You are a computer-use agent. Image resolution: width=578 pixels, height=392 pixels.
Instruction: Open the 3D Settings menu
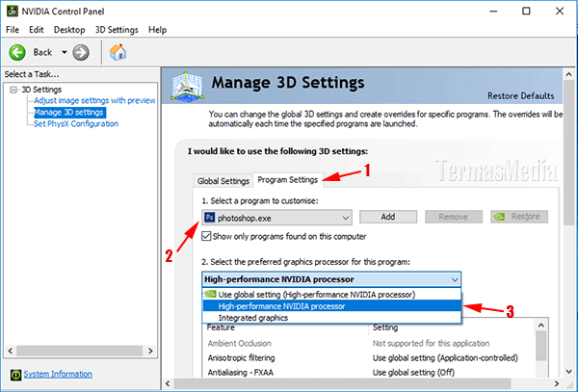[117, 30]
